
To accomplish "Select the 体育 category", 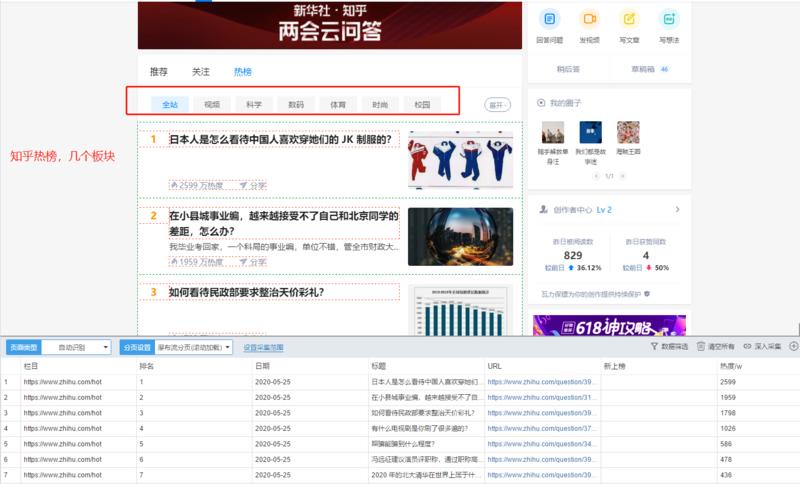I will (x=338, y=105).
